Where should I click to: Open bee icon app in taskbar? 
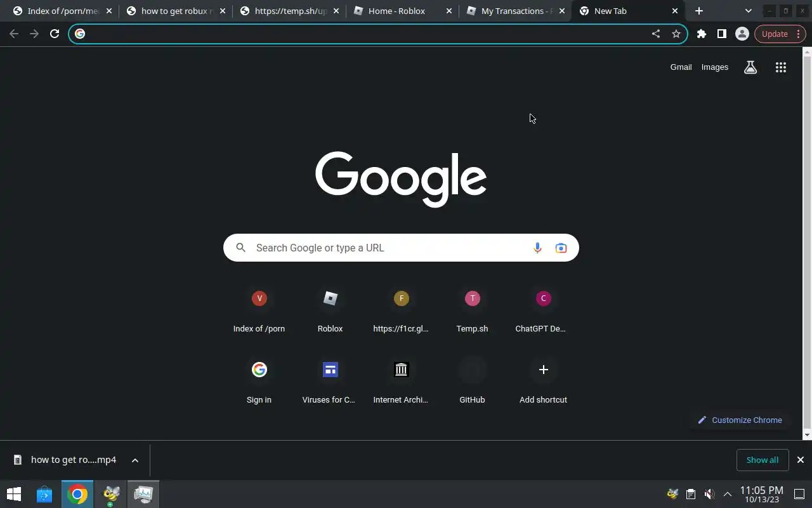pos(111,494)
